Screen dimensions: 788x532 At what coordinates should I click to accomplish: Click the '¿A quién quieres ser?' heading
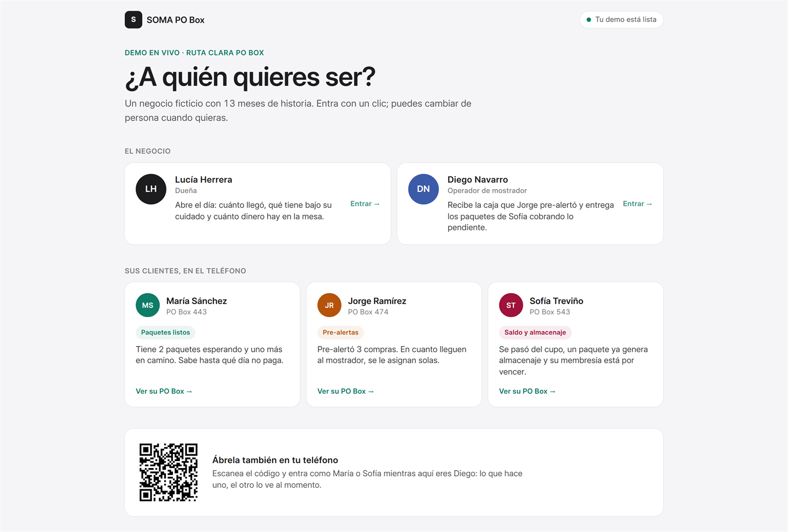250,77
